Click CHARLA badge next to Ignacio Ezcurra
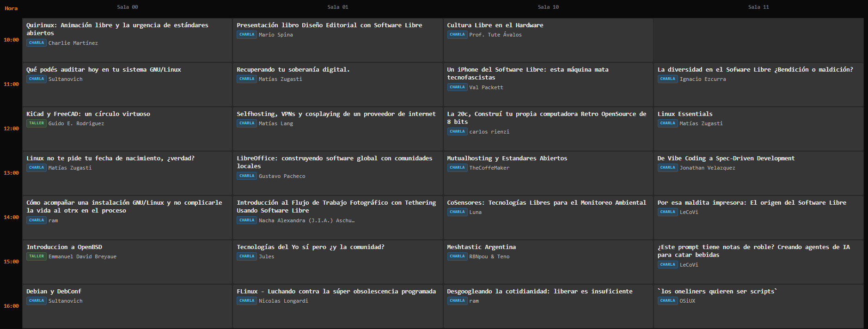868x329 pixels. pyautogui.click(x=668, y=79)
